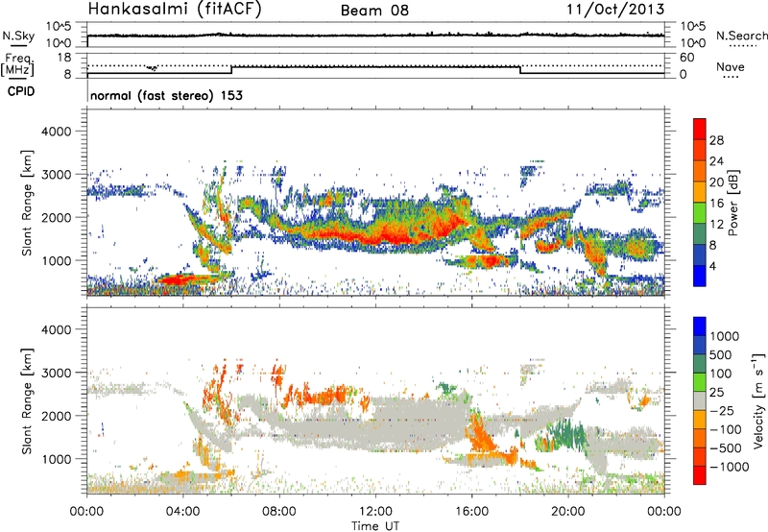Click the 'Time UT' axis label
Viewport: 768px width, 532px height.
(x=375, y=526)
